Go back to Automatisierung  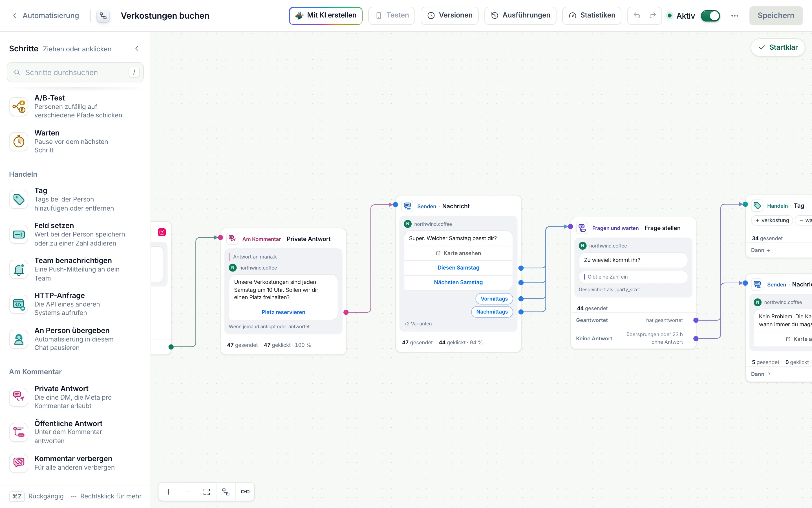tap(46, 16)
